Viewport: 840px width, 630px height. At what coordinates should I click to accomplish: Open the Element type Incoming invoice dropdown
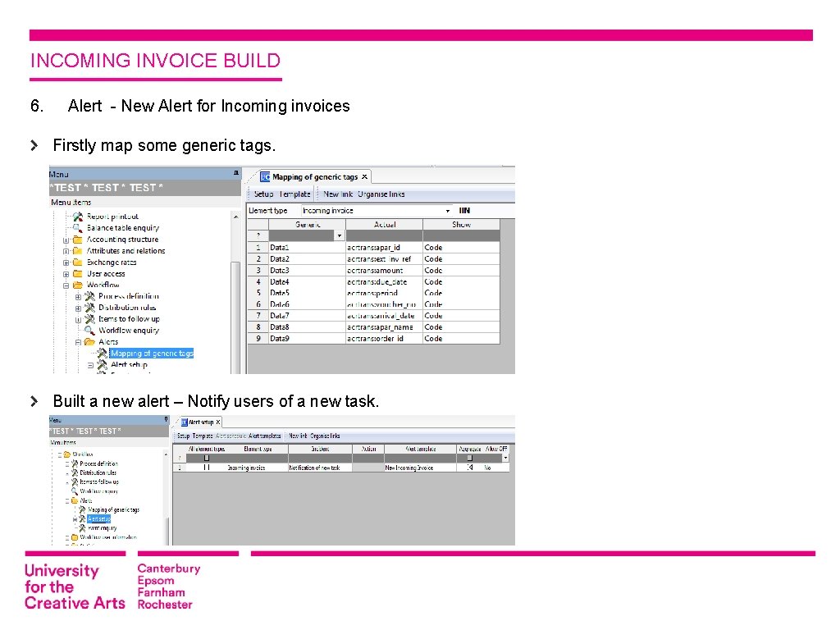pos(448,211)
